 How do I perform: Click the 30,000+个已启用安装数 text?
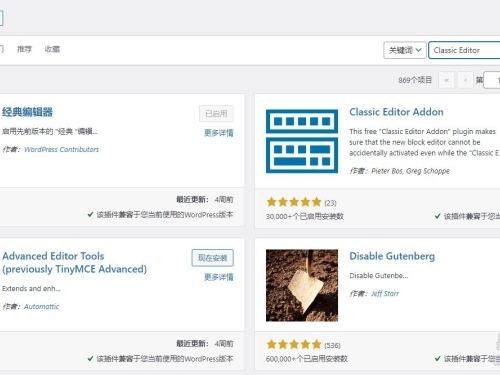(x=305, y=216)
